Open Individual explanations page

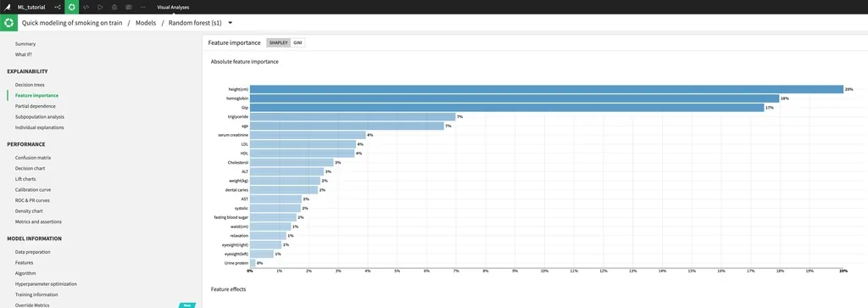point(39,127)
